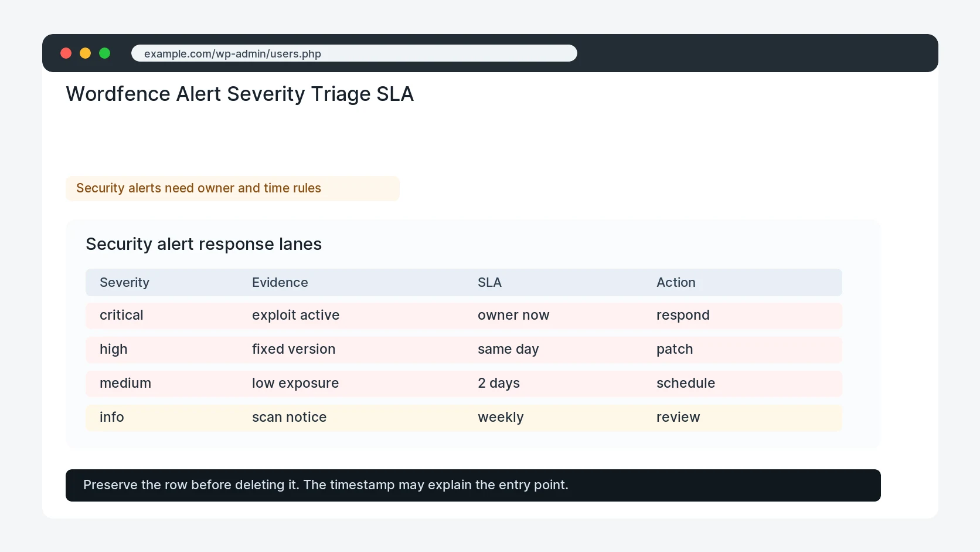The height and width of the screenshot is (552, 980).
Task: Select the 'respond' action cell
Action: click(x=683, y=316)
